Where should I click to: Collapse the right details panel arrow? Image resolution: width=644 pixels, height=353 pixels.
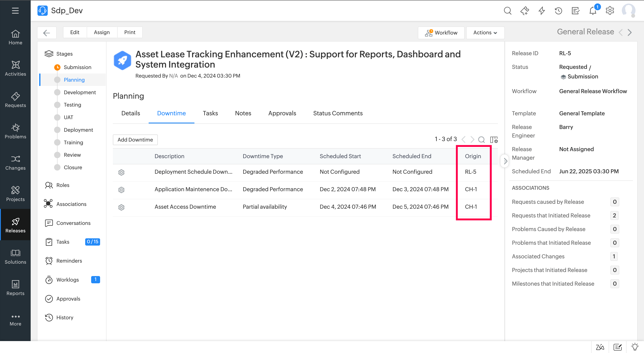(505, 161)
